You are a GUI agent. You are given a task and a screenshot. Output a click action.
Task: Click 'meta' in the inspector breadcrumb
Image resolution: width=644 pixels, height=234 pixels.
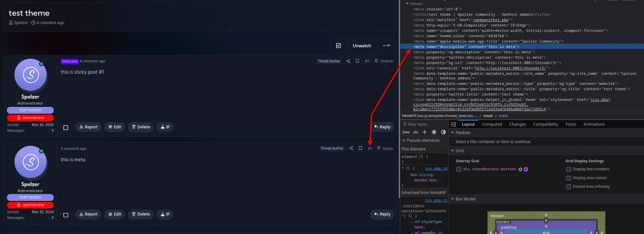[503, 115]
